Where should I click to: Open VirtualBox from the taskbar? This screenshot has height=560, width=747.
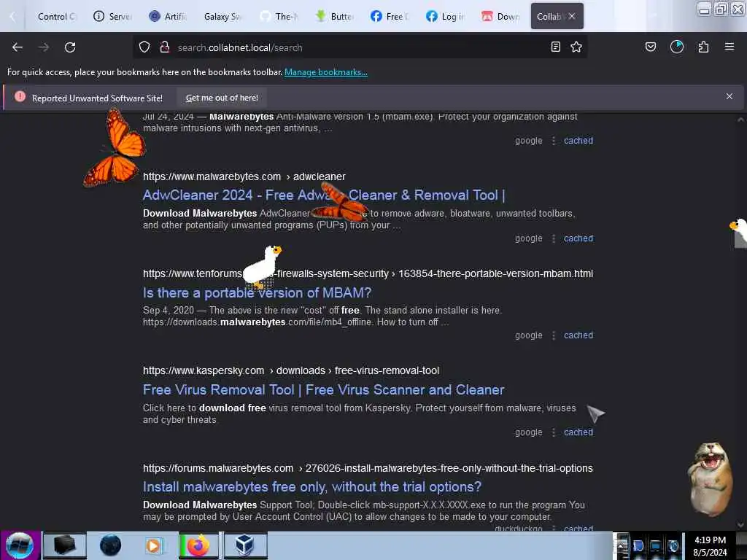coord(245,545)
